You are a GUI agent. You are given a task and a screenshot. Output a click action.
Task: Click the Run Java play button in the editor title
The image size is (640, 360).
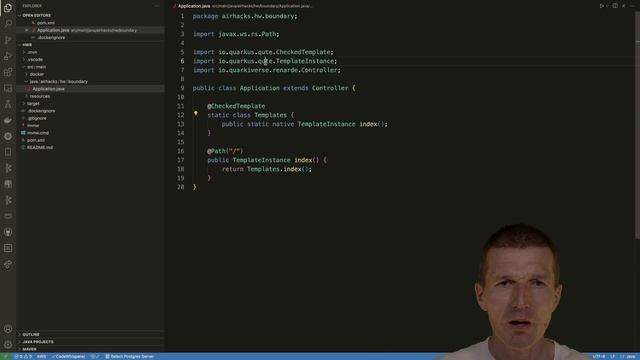[x=602, y=6]
